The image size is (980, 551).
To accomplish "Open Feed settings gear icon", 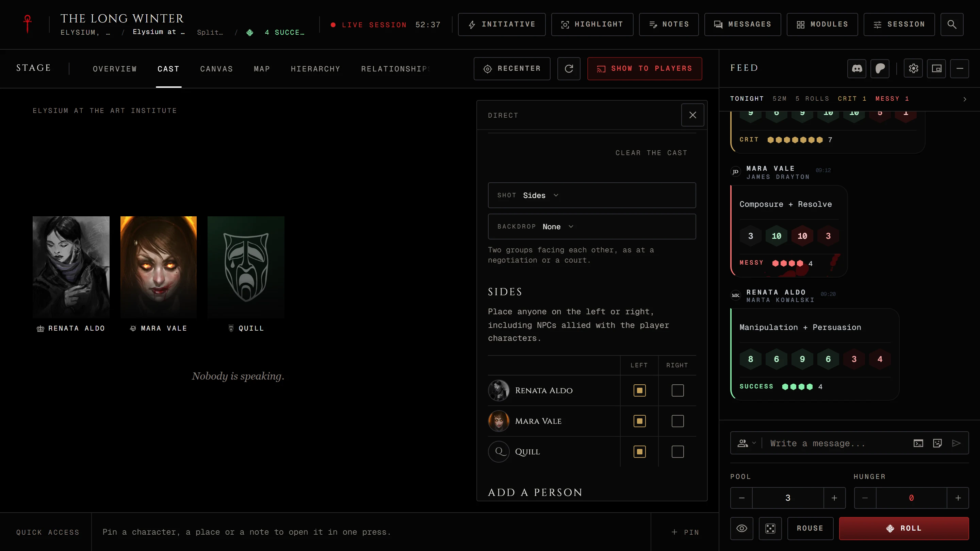I will point(913,68).
